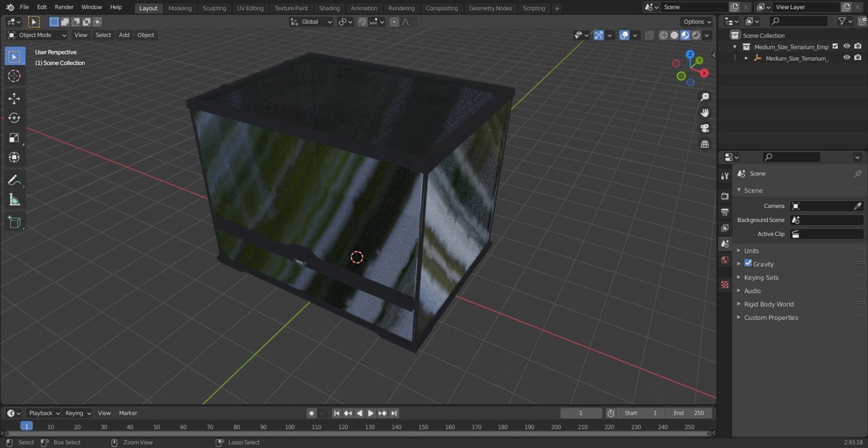Activate the Move tool
This screenshot has width=868, height=448.
coord(14,98)
